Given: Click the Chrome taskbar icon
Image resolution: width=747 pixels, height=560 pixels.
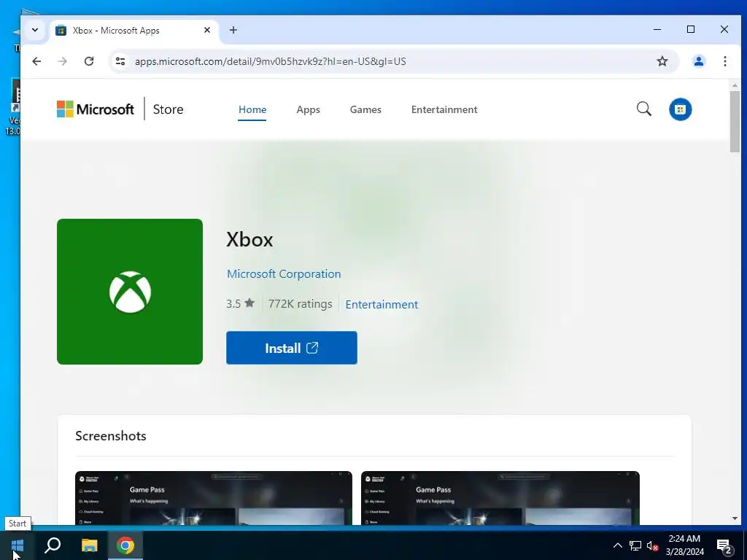Looking at the screenshot, I should (125, 545).
